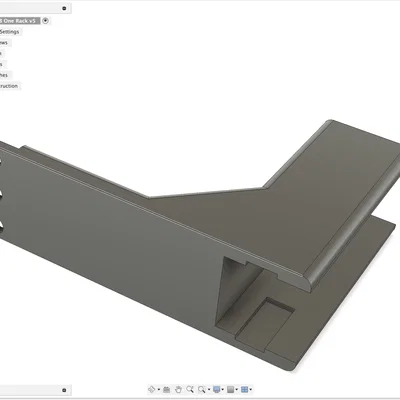400x400 pixels.
Task: Open the Named Views tree item
Action: click(5, 43)
